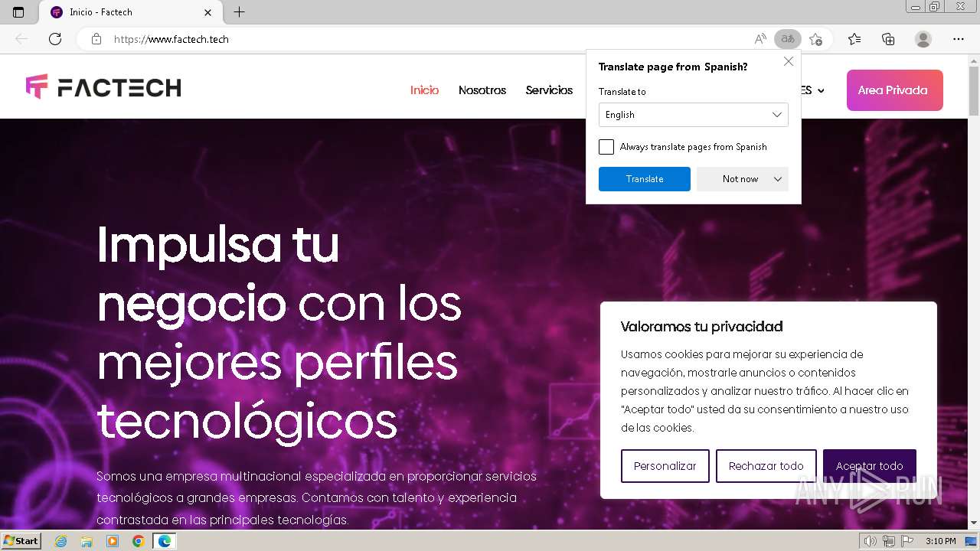
Task: Click the scrollbar down arrow
Action: (974, 523)
